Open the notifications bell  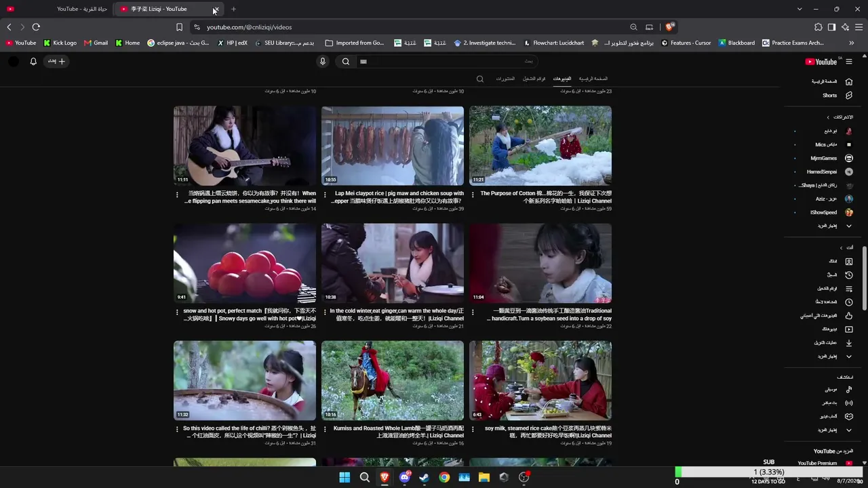click(x=33, y=62)
